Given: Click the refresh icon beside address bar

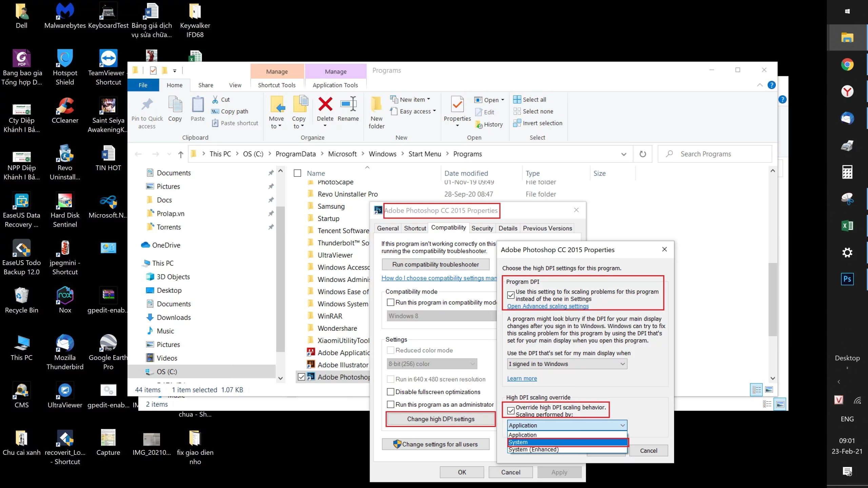Looking at the screenshot, I should (643, 154).
